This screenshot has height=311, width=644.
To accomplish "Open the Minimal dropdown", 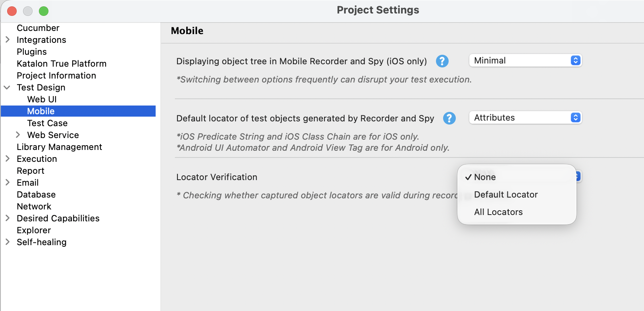I will click(525, 60).
